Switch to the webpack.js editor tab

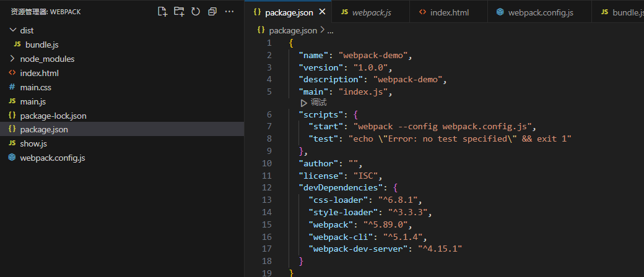pos(371,12)
